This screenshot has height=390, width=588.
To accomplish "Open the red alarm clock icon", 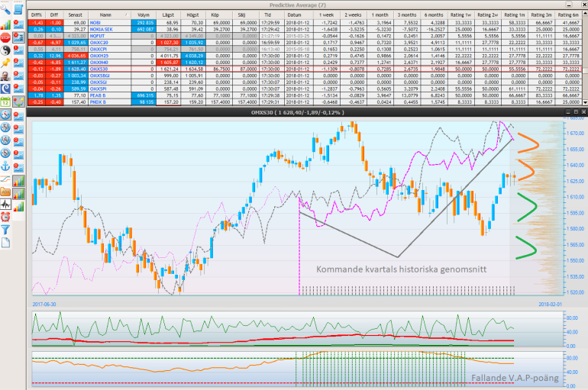I will click(6, 217).
